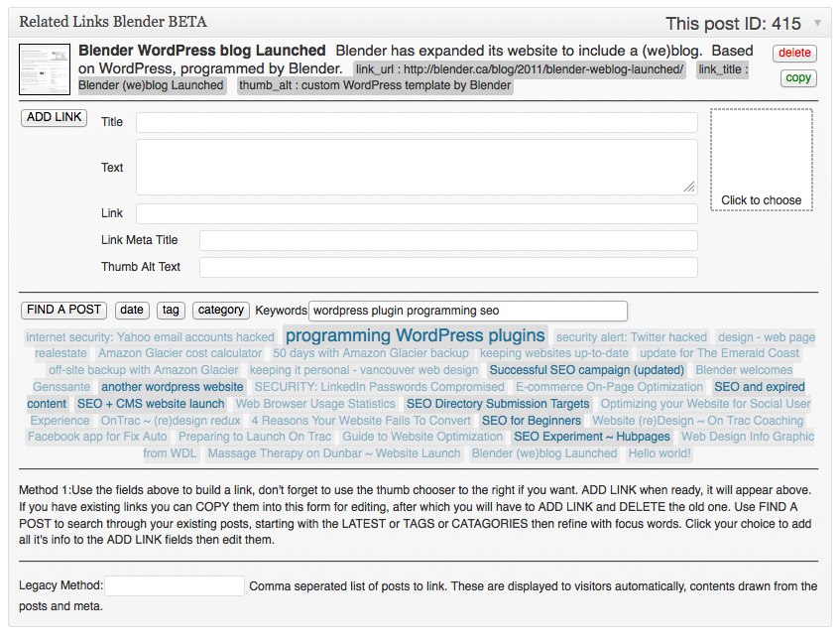Click the link_url meta tag text
Image resolution: width=840 pixels, height=638 pixels.
click(x=520, y=69)
